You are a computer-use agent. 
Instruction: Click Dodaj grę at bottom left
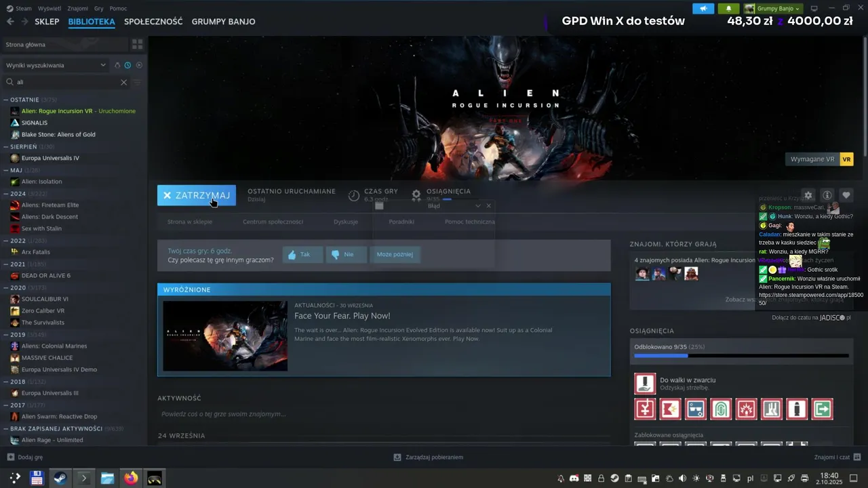coord(24,457)
